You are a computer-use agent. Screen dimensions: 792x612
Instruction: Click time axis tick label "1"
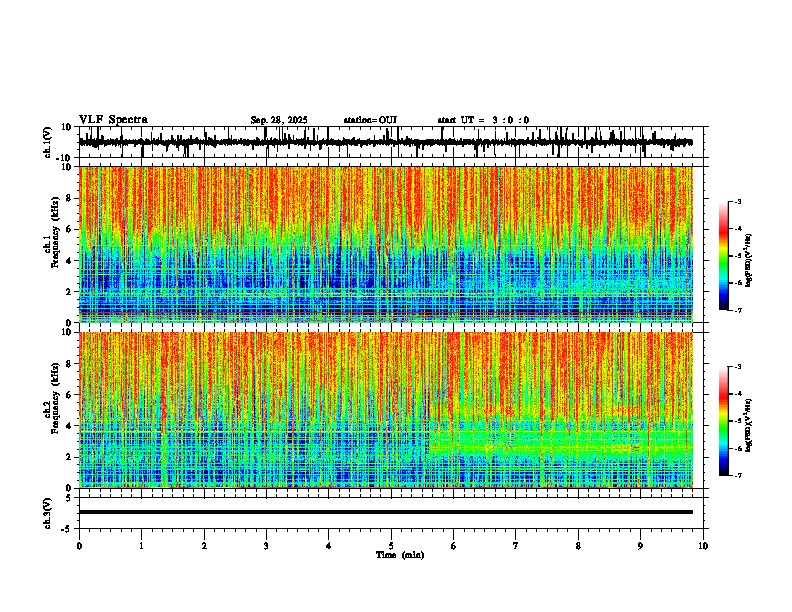click(x=141, y=546)
